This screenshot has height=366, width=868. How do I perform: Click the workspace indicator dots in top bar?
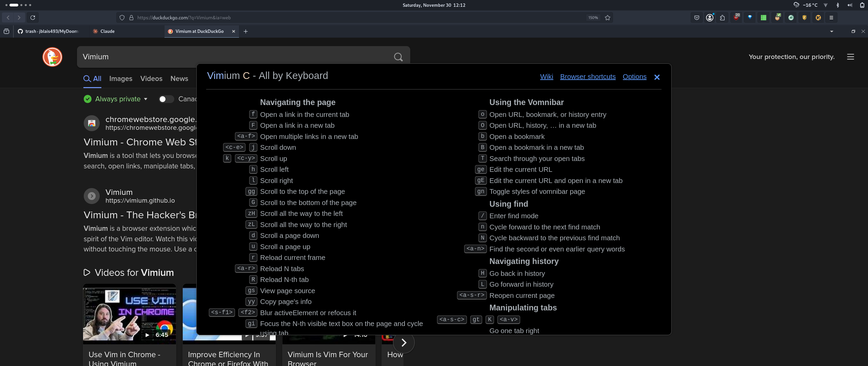pos(18,5)
